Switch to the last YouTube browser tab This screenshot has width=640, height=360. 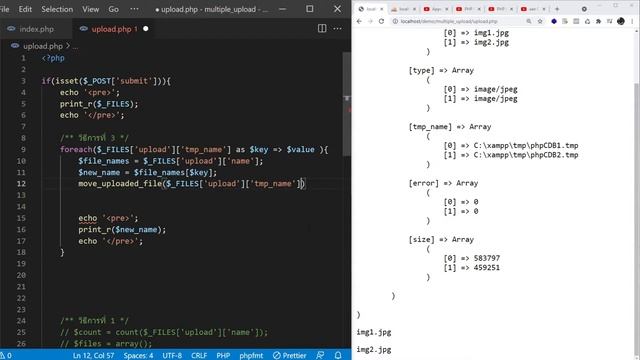click(532, 9)
